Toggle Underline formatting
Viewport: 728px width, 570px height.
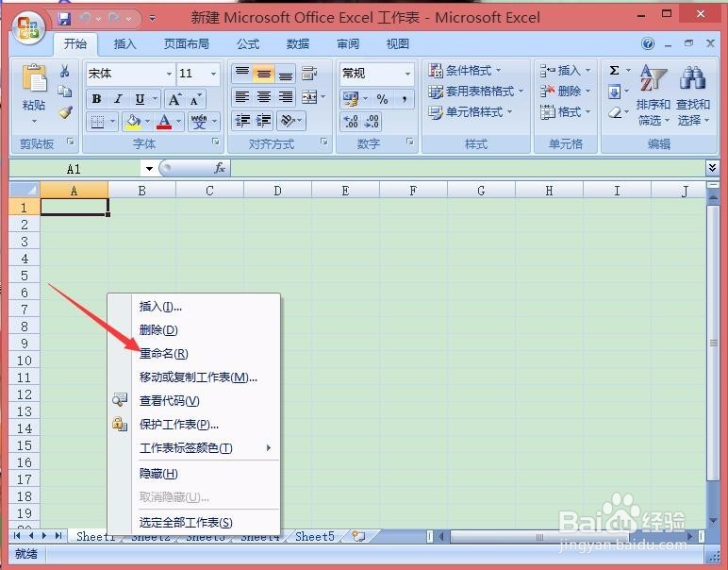pos(140,99)
